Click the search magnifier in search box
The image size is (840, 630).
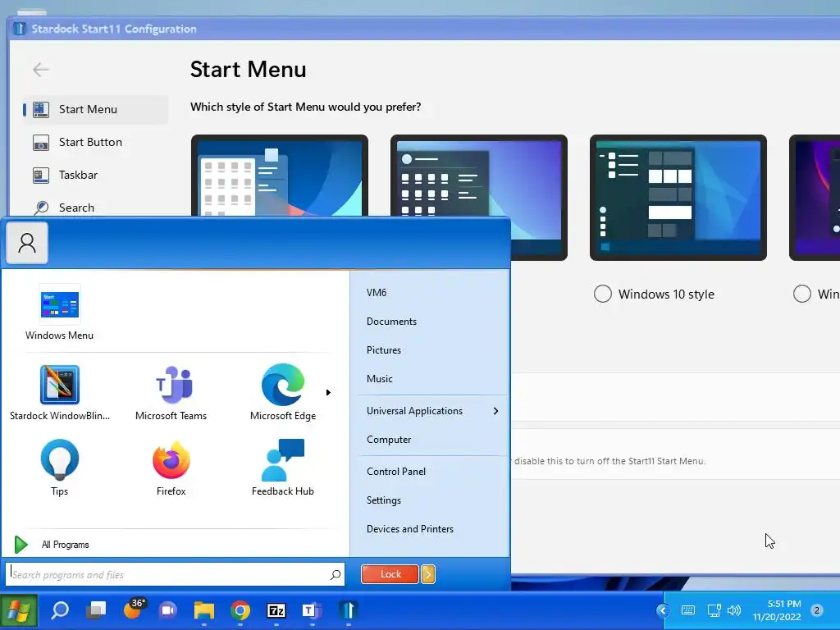click(x=336, y=574)
